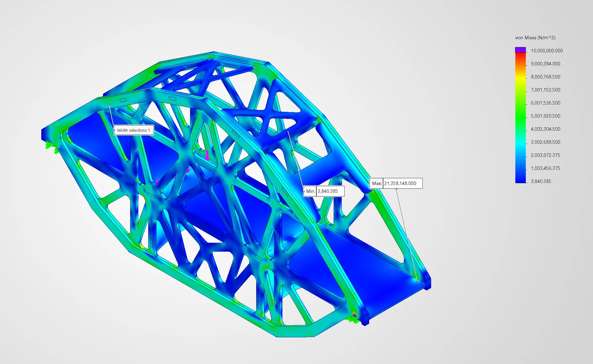593x364 pixels.
Task: Click the "Min:" callout label
Action: pos(310,191)
